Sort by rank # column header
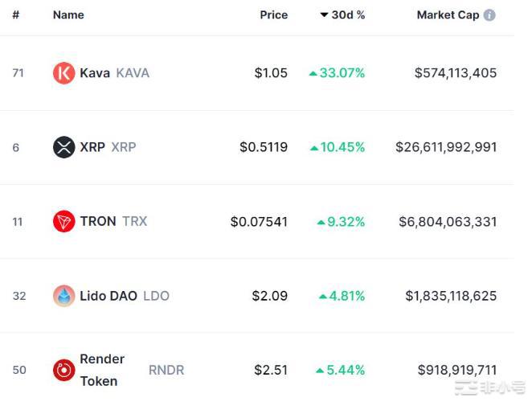This screenshot has height=402, width=532. (x=15, y=15)
